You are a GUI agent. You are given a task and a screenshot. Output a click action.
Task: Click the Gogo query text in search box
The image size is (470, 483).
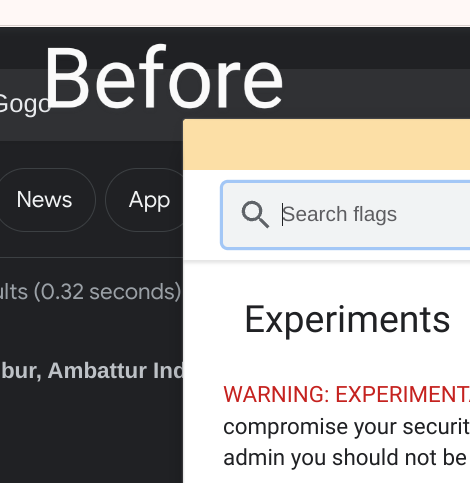tap(25, 104)
